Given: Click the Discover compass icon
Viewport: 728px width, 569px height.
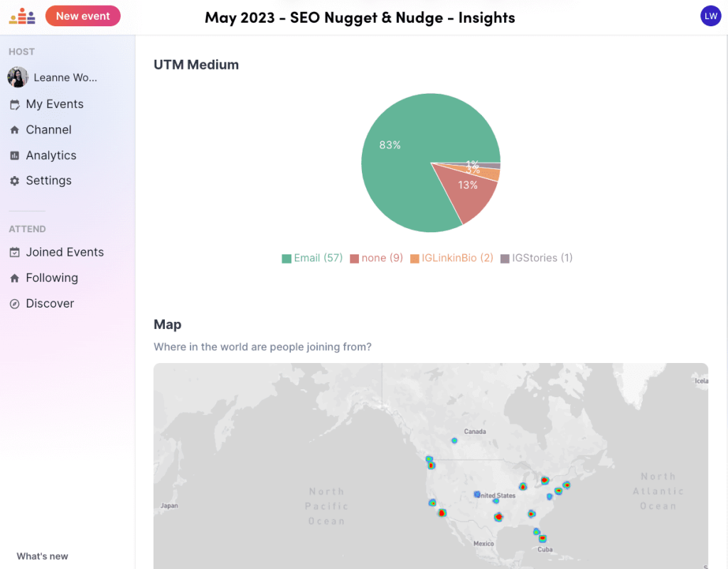Looking at the screenshot, I should (x=15, y=304).
